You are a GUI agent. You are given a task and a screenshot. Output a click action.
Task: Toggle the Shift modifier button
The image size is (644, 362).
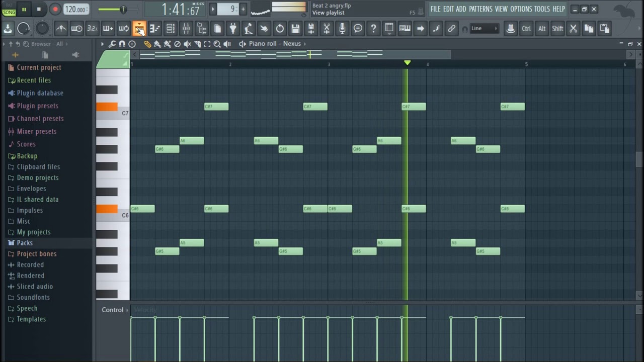[557, 29]
